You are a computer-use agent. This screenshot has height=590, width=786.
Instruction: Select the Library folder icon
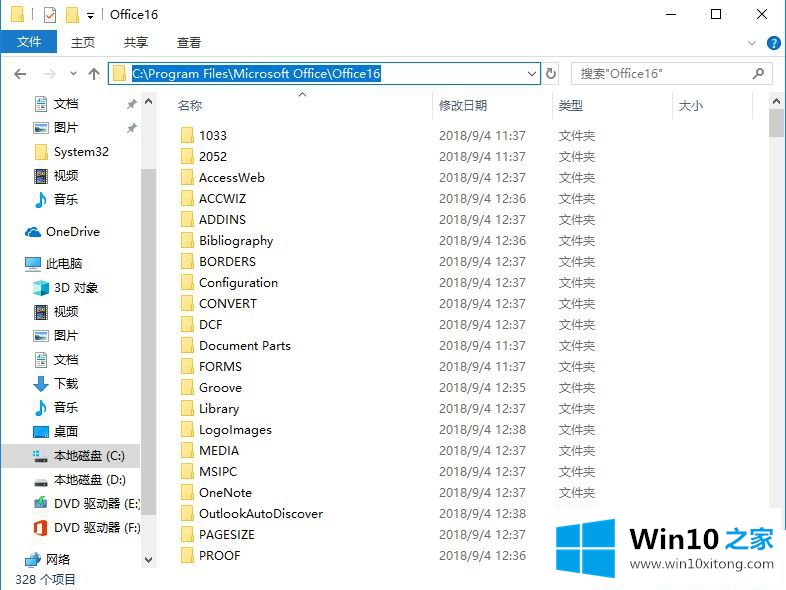(187, 409)
